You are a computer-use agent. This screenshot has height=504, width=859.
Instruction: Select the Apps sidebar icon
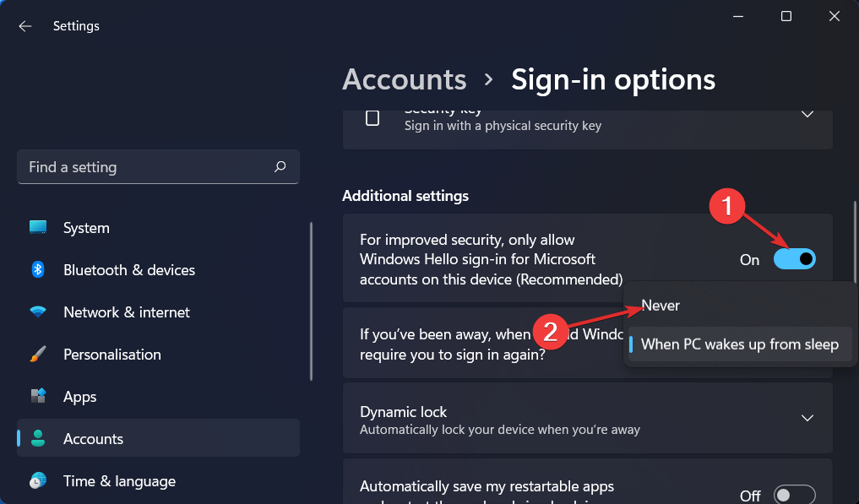pos(38,396)
